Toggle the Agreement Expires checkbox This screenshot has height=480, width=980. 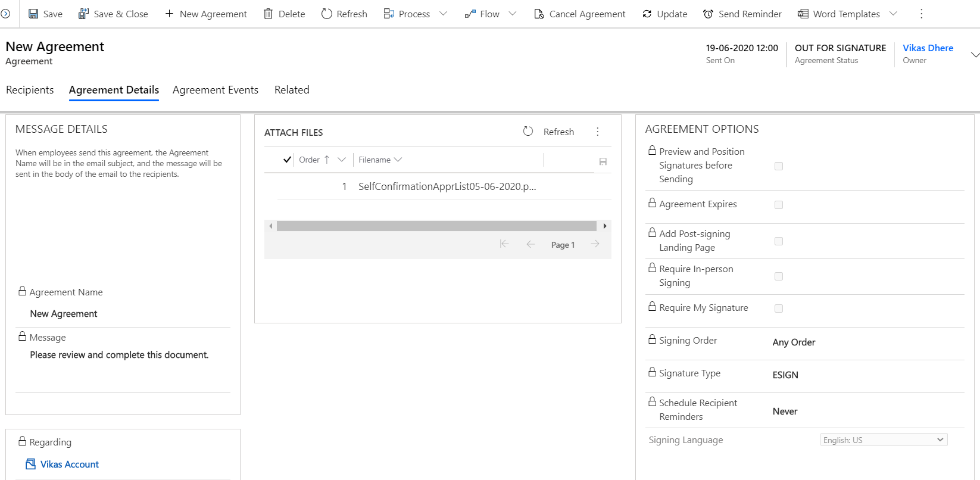[779, 205]
